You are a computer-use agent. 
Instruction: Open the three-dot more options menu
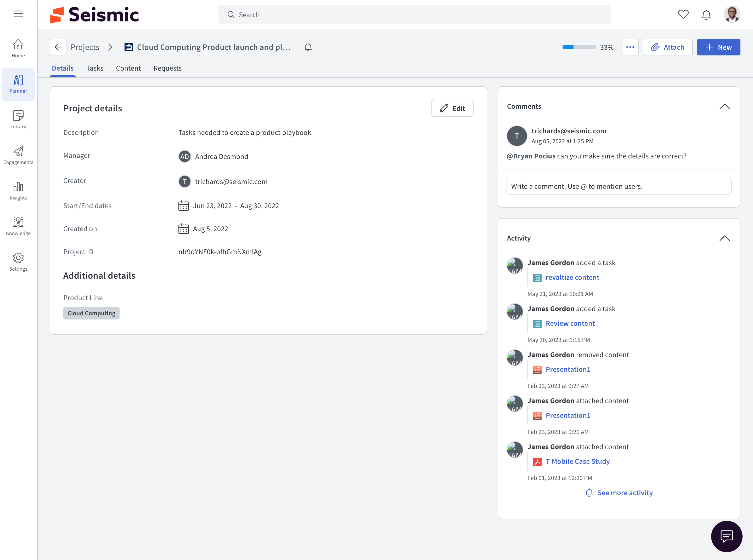(630, 47)
